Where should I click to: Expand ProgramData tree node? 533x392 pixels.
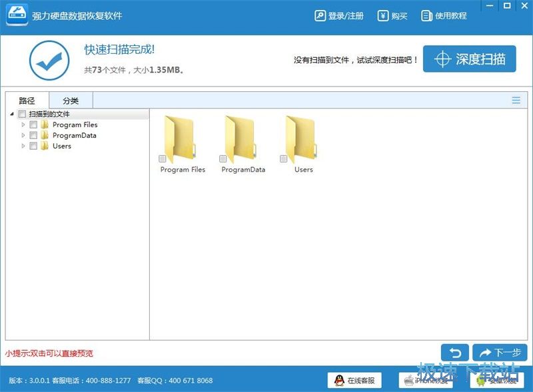coord(23,135)
